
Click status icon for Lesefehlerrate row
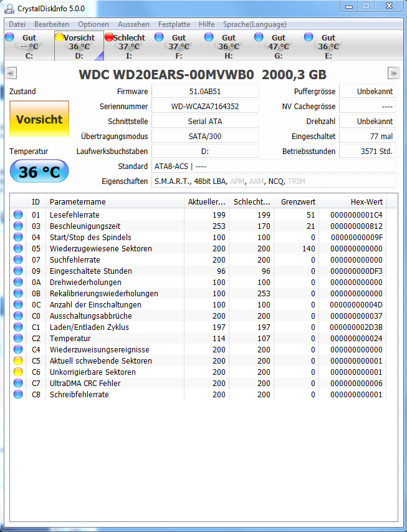pos(18,215)
